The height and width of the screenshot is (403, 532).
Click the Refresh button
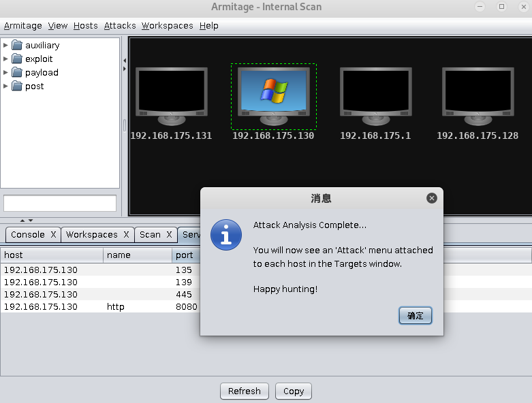(x=245, y=391)
